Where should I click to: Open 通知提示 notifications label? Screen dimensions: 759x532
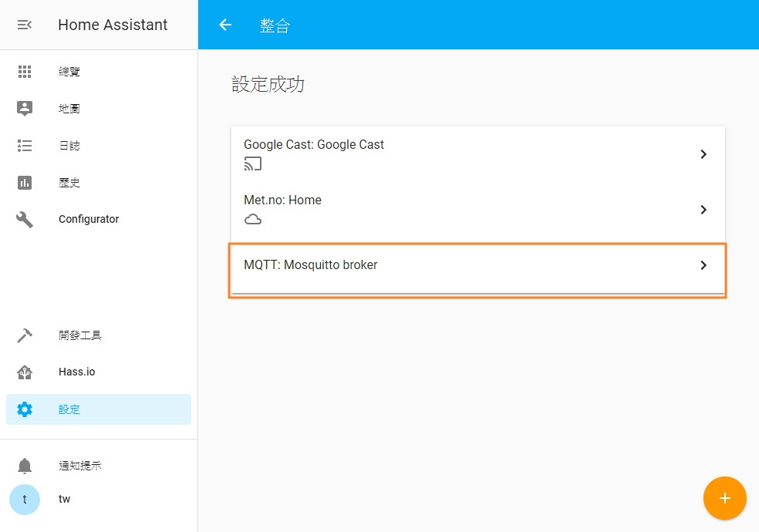[80, 465]
